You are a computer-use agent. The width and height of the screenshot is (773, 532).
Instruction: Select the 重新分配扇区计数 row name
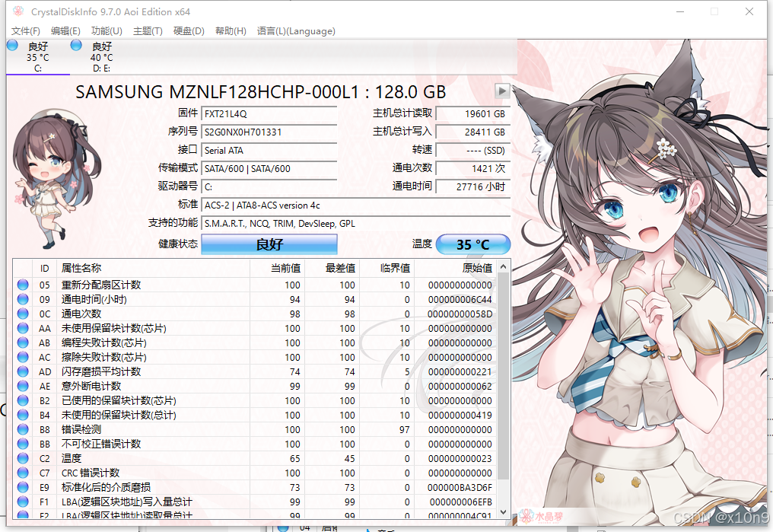pyautogui.click(x=101, y=285)
